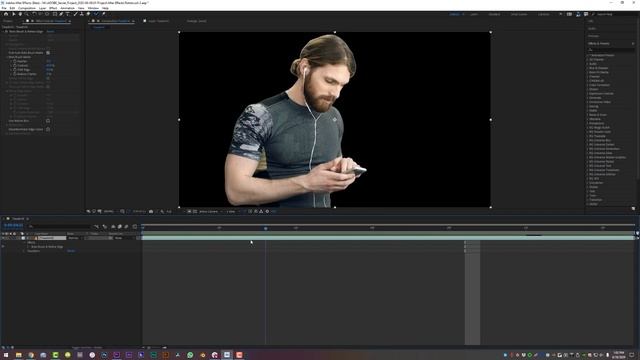Select the Rectangle shape tool
The height and width of the screenshot is (360, 640).
(54, 14)
